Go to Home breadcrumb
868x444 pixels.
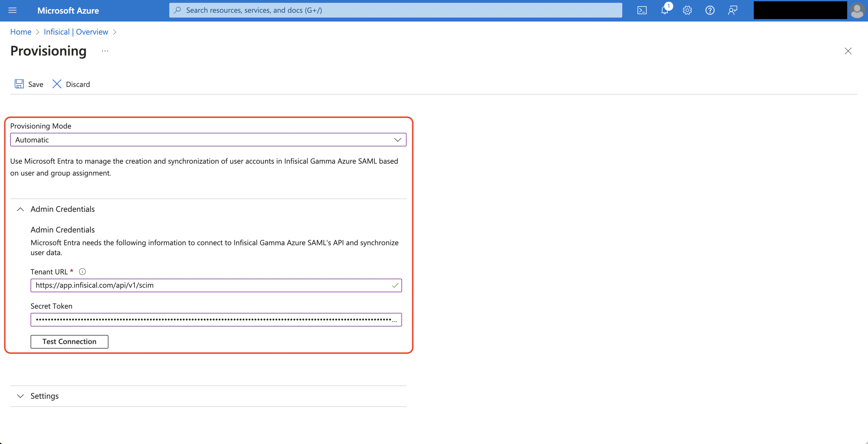(21, 32)
